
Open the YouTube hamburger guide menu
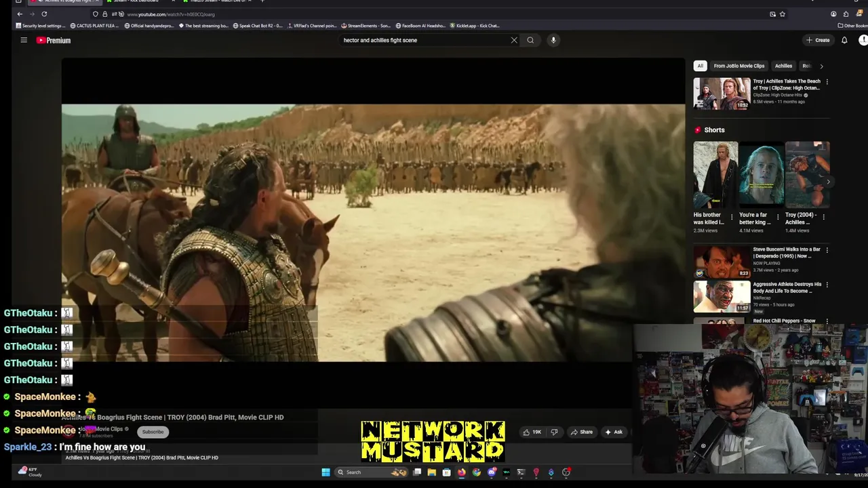(x=23, y=40)
